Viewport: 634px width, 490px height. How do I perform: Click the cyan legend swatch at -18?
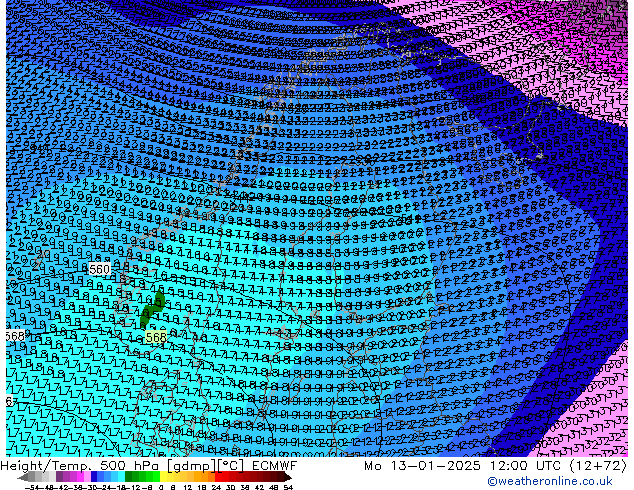click(121, 477)
